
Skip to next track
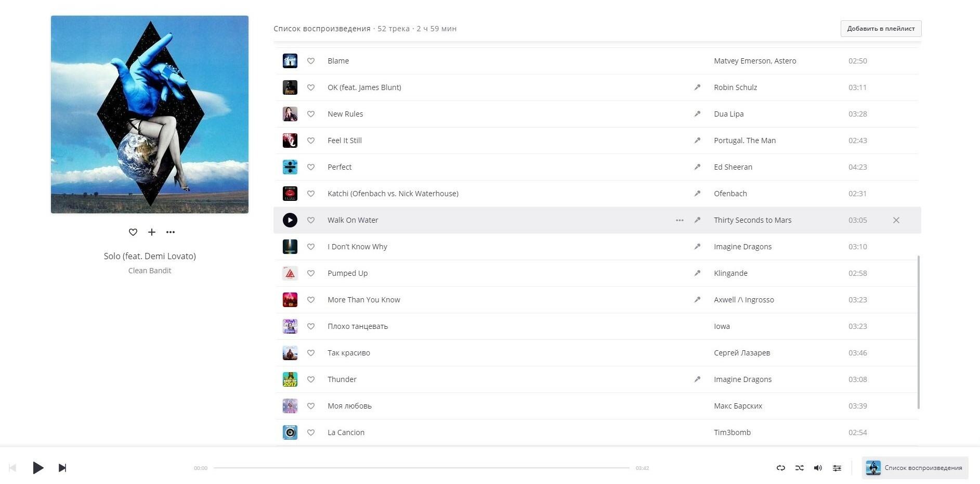[x=62, y=468]
